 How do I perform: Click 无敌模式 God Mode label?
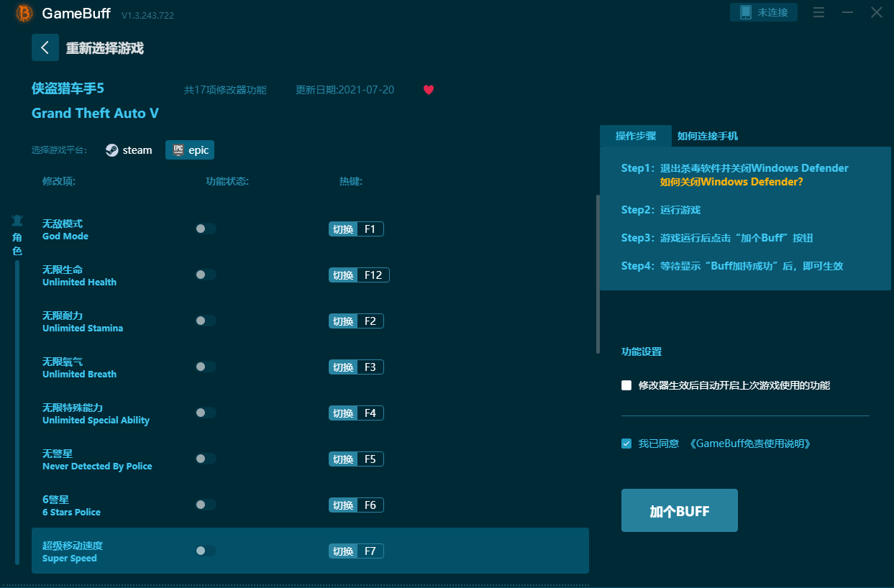tap(65, 229)
